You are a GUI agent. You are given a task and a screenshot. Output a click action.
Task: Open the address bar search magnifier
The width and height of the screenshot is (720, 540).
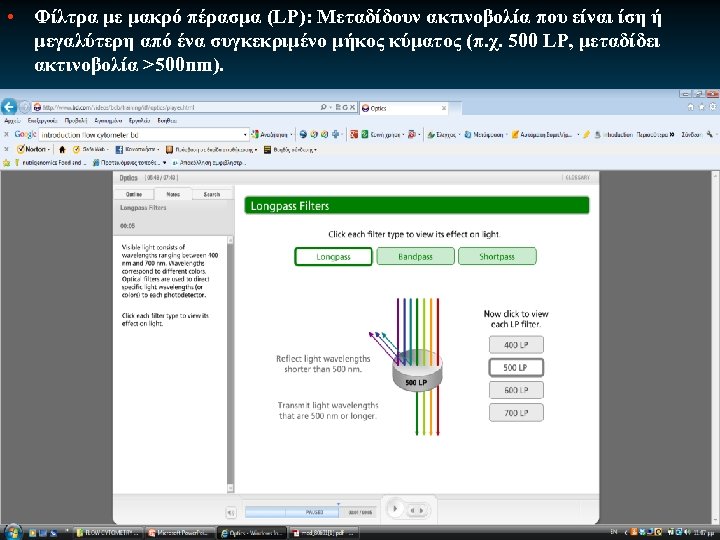click(324, 107)
